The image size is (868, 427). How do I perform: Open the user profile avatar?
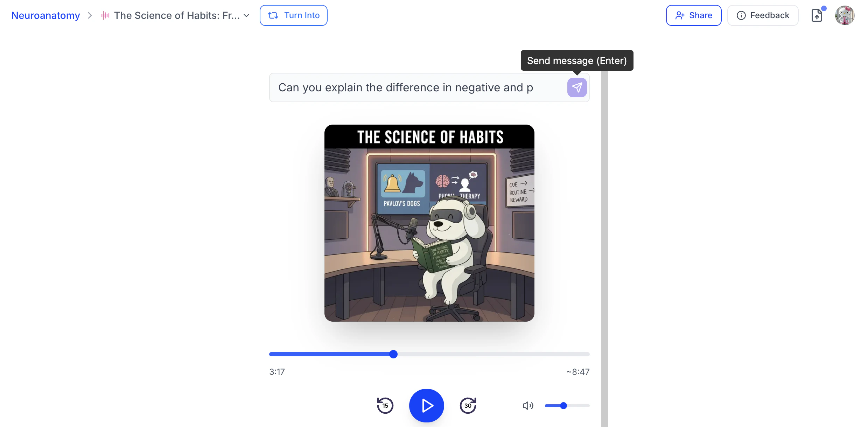(x=845, y=15)
